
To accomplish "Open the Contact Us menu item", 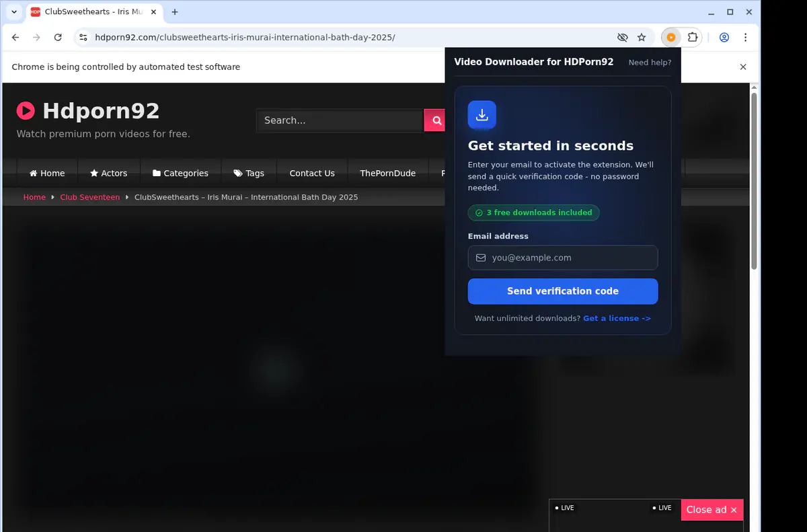I will coord(312,173).
